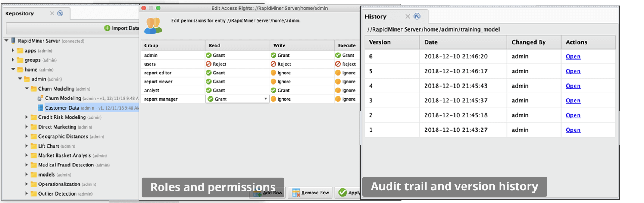Select the Repository tab

coord(19,13)
